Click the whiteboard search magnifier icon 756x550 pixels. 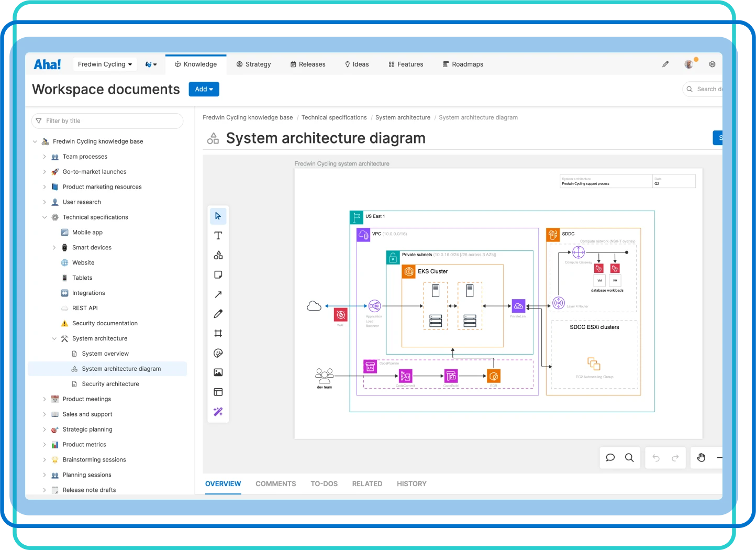click(x=629, y=458)
